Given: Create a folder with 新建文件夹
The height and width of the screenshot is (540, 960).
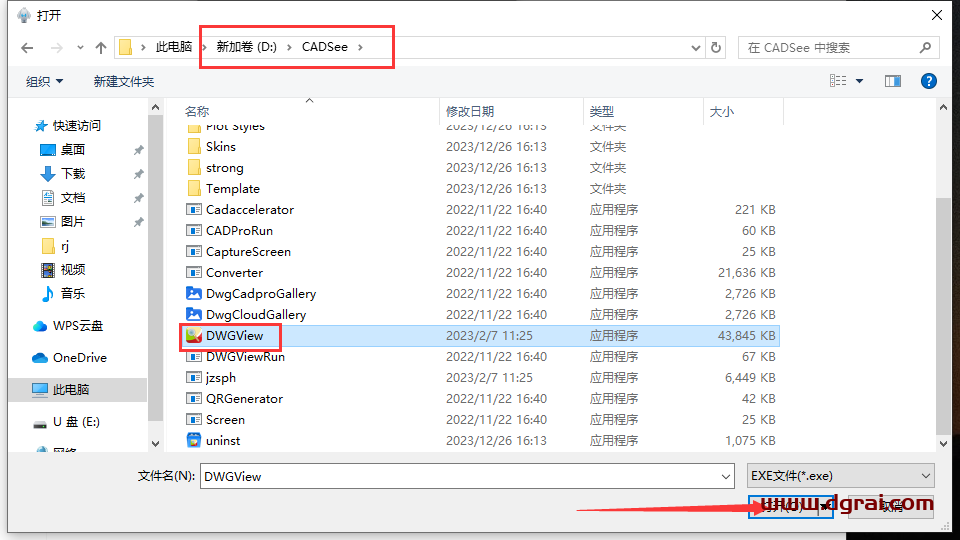Looking at the screenshot, I should 124,81.
